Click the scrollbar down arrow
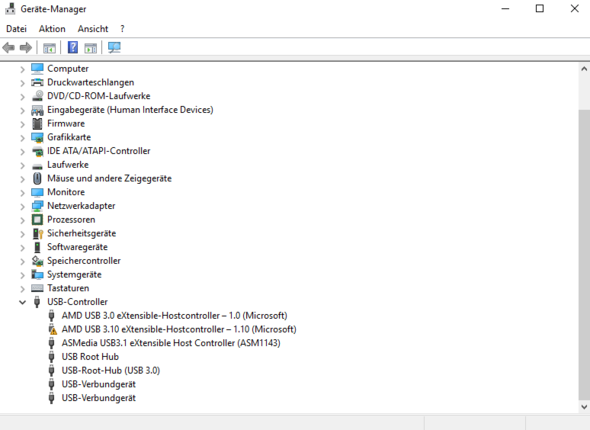The image size is (590, 430). tap(584, 407)
